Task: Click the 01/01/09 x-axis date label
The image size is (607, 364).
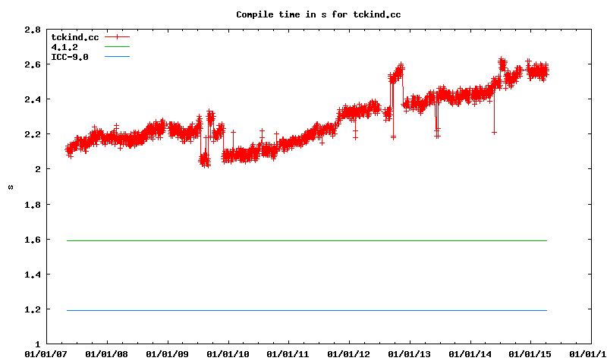Action: coord(167,353)
